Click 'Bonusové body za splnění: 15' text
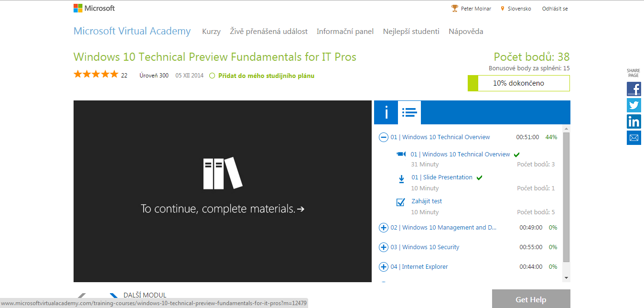 pos(529,68)
